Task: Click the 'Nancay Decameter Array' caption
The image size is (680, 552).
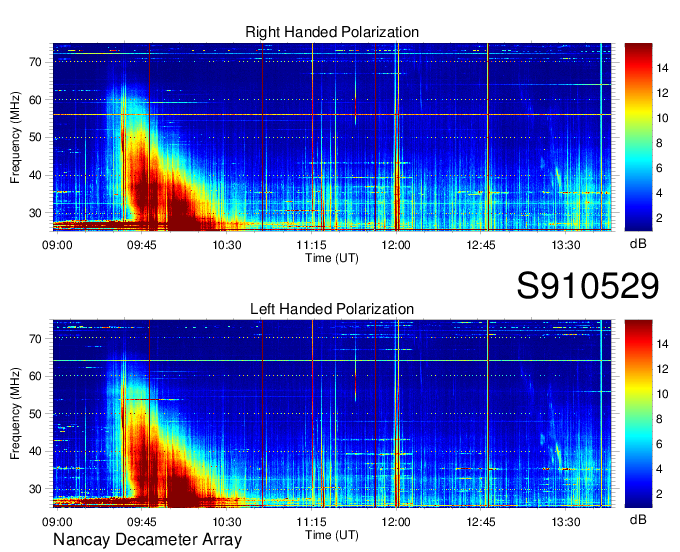Action: [x=147, y=540]
